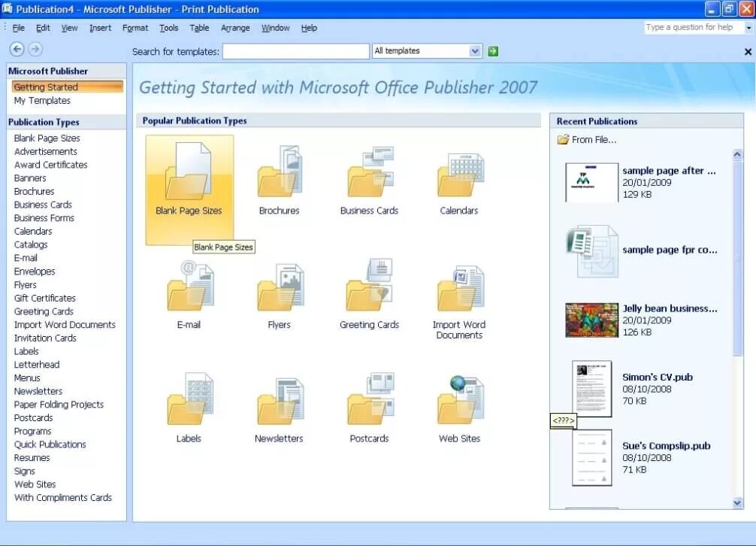Open 'sample page after' publication thumbnail

coord(591,182)
